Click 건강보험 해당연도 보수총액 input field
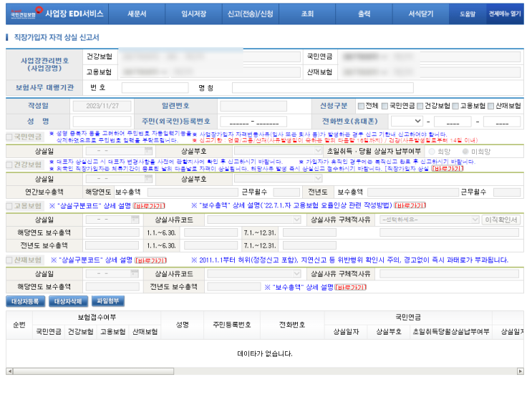The image size is (532, 407). coord(193,192)
